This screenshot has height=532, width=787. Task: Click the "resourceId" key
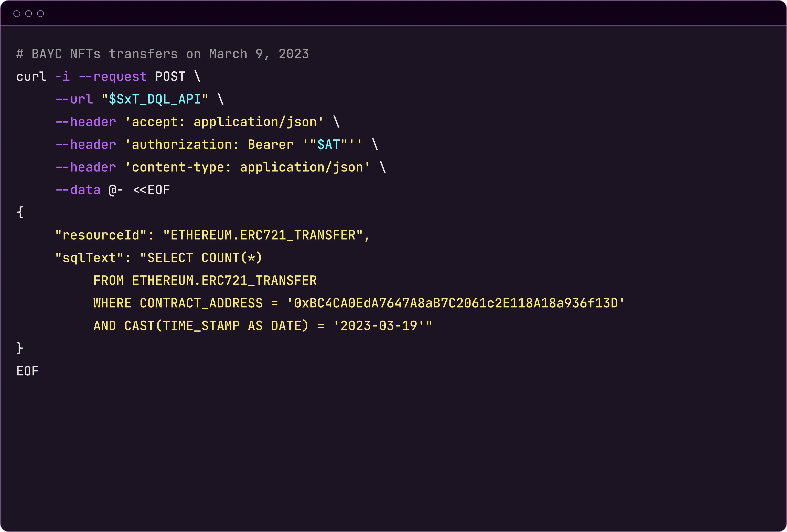101,235
